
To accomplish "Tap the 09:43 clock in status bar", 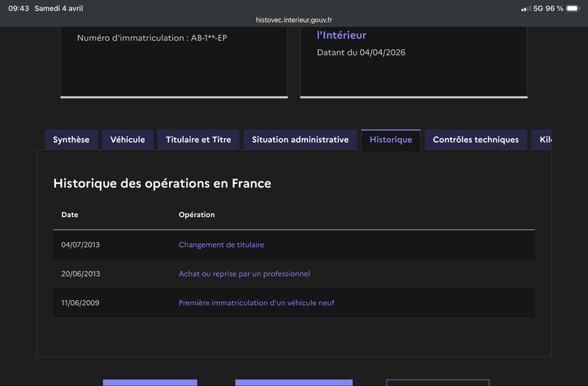I will (x=19, y=8).
